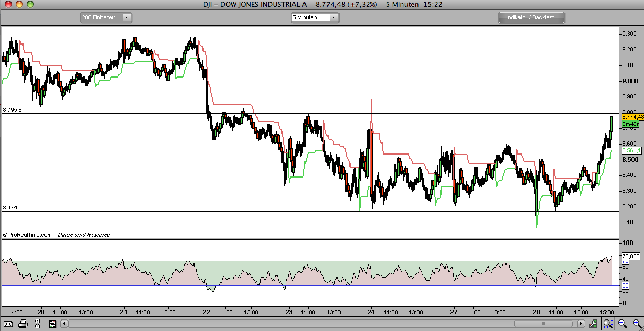This screenshot has height=331, width=644.
Task: Click the envelope email icon
Action: pyautogui.click(x=9, y=324)
